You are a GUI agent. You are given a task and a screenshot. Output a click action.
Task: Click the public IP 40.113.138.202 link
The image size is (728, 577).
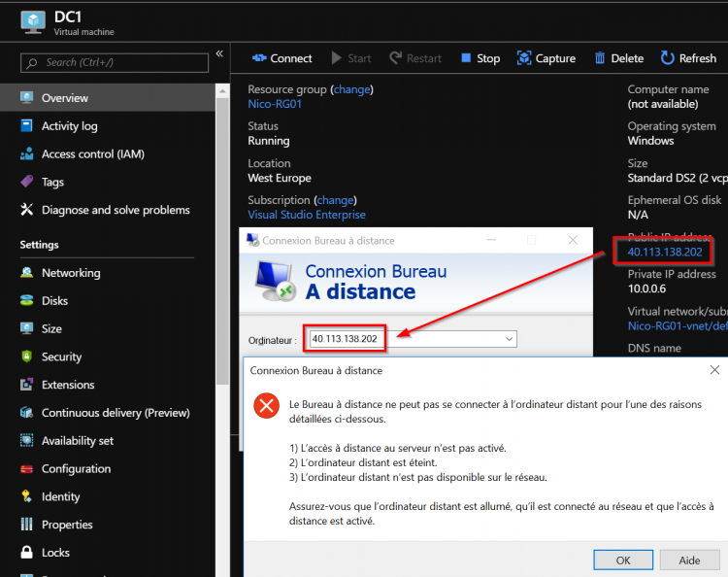(665, 252)
